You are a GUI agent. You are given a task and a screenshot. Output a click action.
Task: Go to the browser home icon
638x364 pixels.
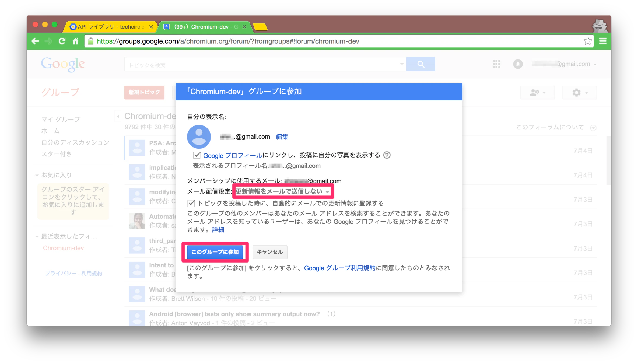pyautogui.click(x=76, y=41)
